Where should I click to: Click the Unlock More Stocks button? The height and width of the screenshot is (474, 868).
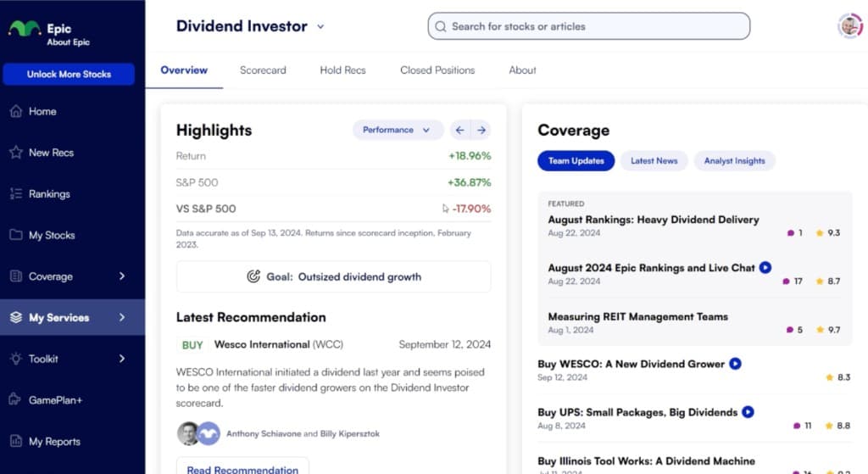(x=69, y=75)
